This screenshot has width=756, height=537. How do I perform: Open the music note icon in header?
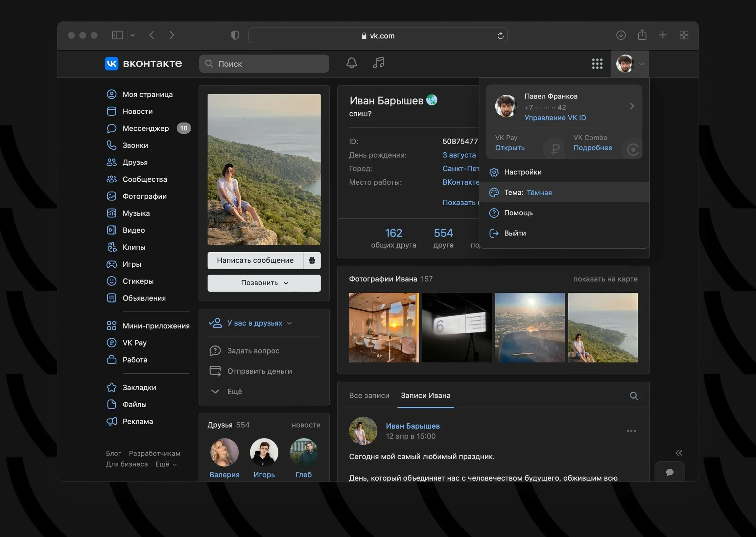pyautogui.click(x=379, y=63)
